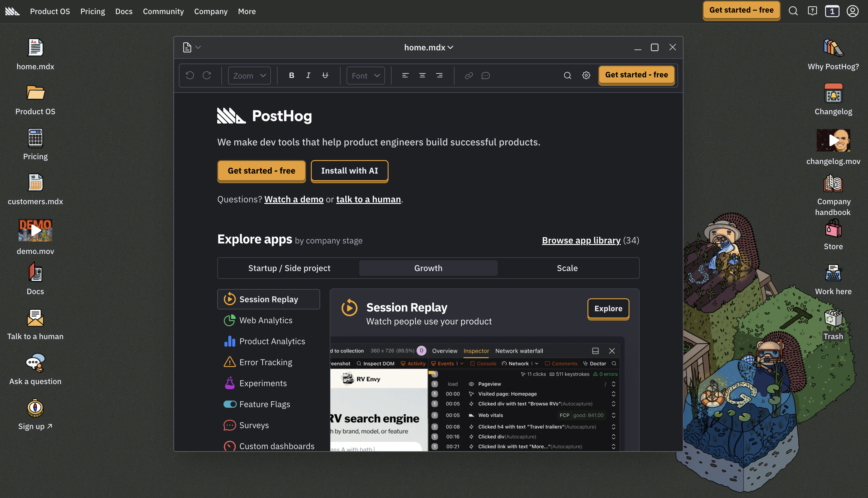Click the PostHog logo in top bar
Image resolution: width=868 pixels, height=498 pixels.
[12, 11]
